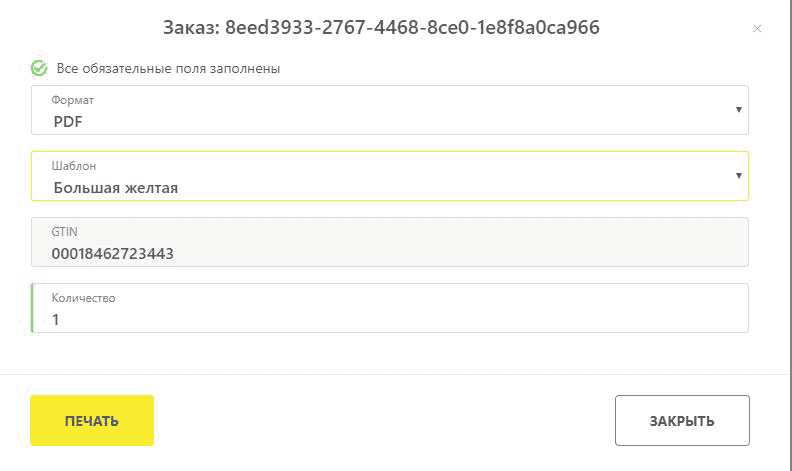Click the Шаблон field label
Viewport: 792px width, 471px height.
[x=74, y=166]
